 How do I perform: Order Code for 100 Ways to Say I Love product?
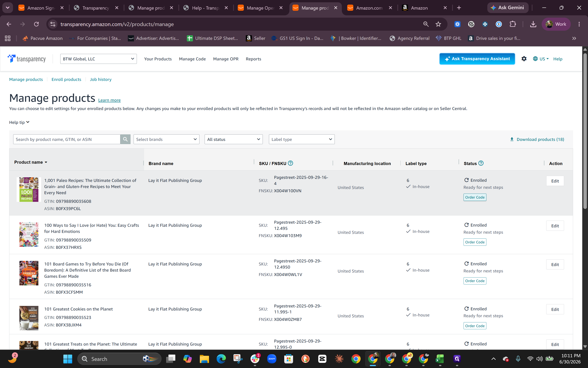coord(475,242)
